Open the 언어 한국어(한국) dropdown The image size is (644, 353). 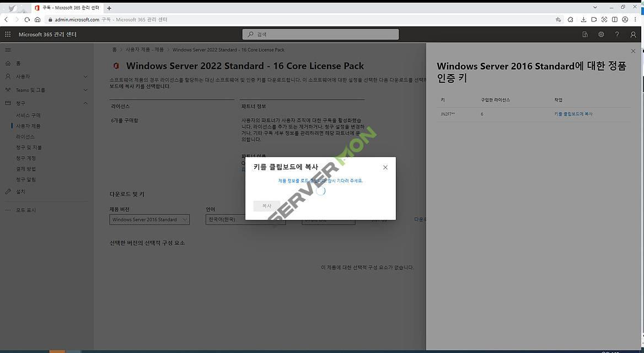[x=245, y=220]
